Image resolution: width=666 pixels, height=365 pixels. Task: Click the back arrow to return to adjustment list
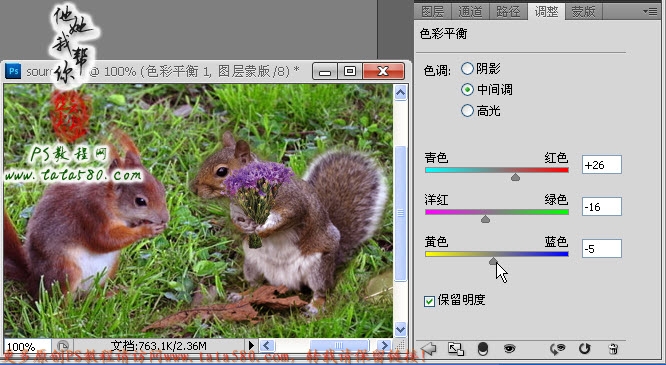(x=429, y=349)
